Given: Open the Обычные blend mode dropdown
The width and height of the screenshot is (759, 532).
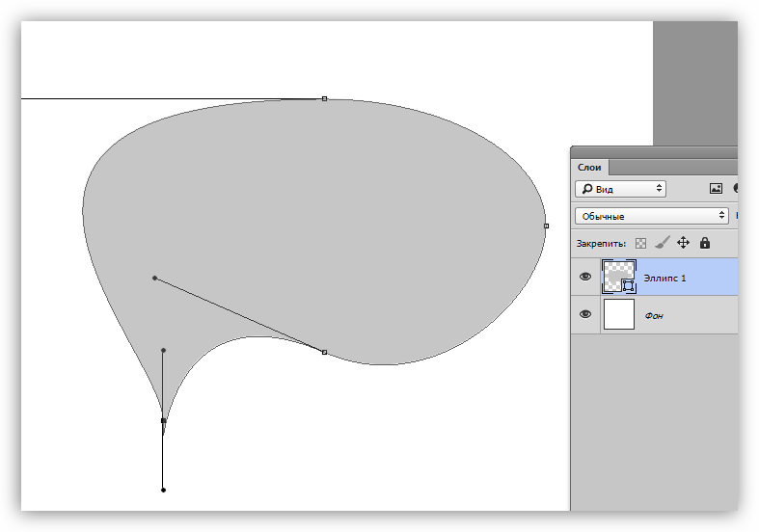Looking at the screenshot, I should [652, 216].
